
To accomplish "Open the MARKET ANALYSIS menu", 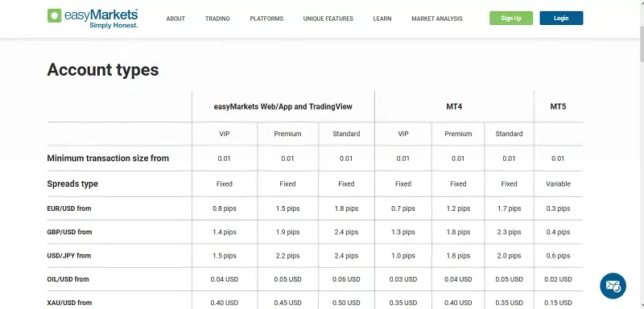I will coord(437,19).
